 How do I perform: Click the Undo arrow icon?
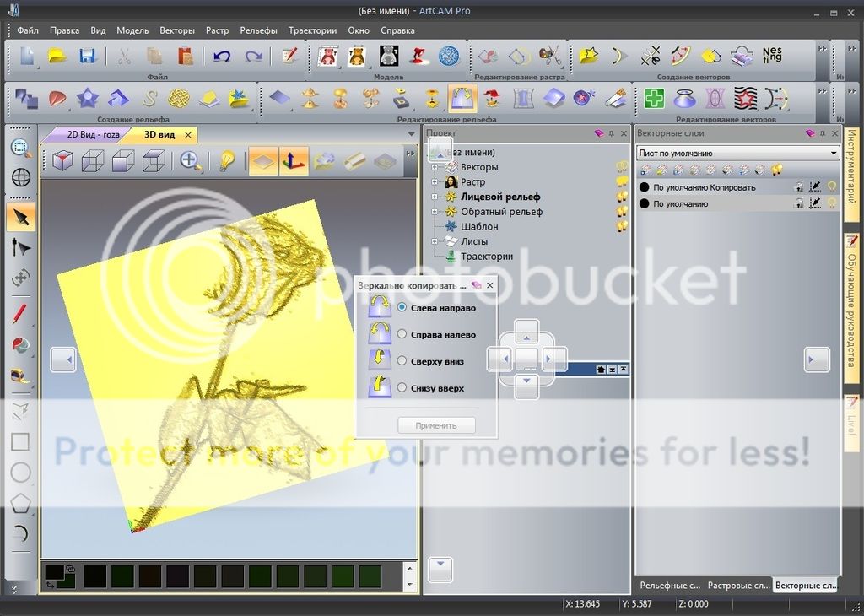coord(222,57)
